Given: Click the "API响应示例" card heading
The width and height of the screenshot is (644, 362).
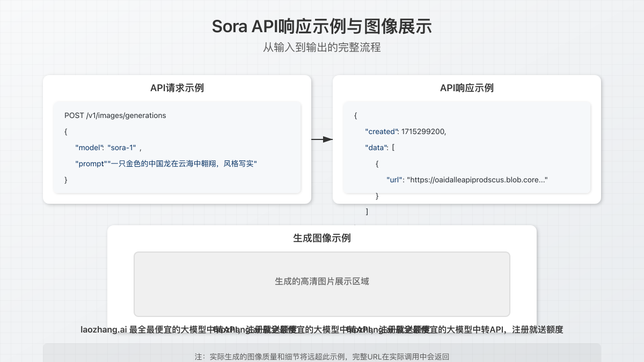Looking at the screenshot, I should coord(467,88).
